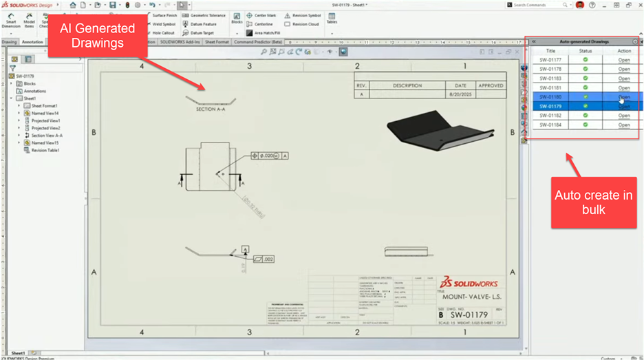Select the Smart Dimension tool

click(x=11, y=20)
